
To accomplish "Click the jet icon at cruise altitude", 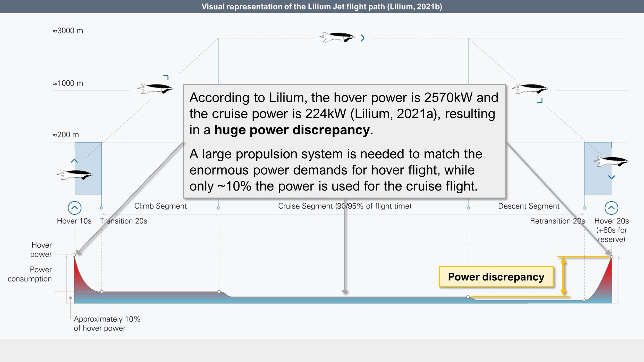I will (337, 37).
